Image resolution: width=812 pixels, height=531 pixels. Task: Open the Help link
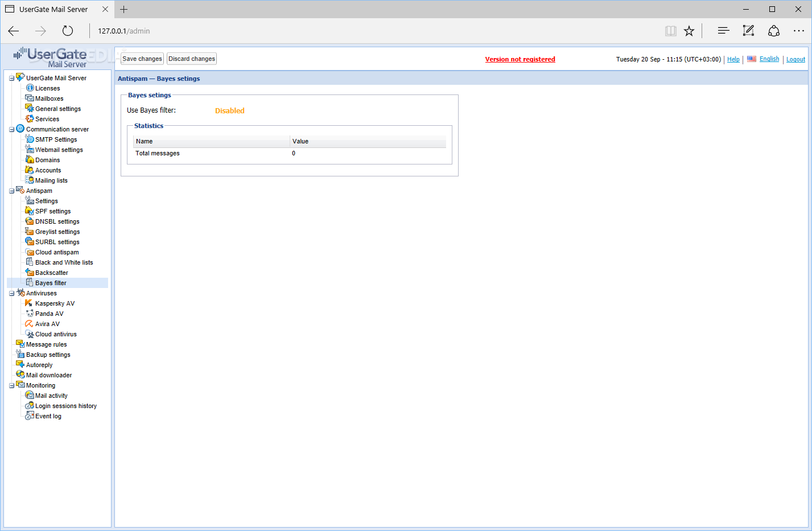[733, 59]
